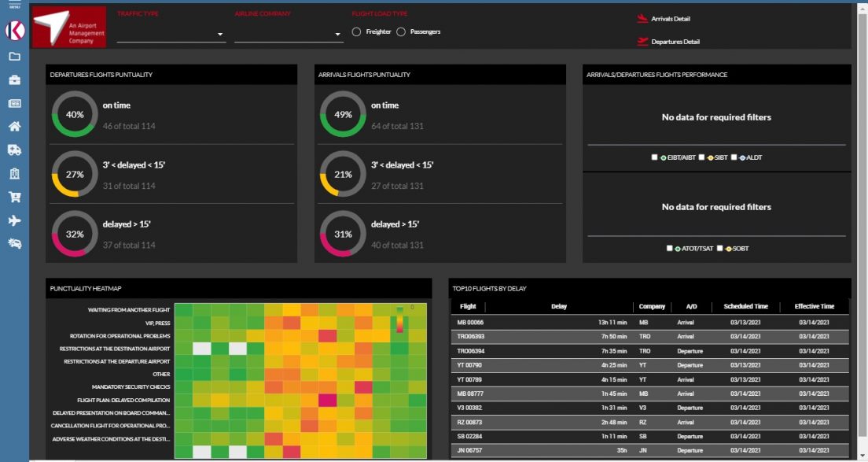Select flight MB 08777 row
Viewport: 868px width, 462px height.
pyautogui.click(x=650, y=394)
